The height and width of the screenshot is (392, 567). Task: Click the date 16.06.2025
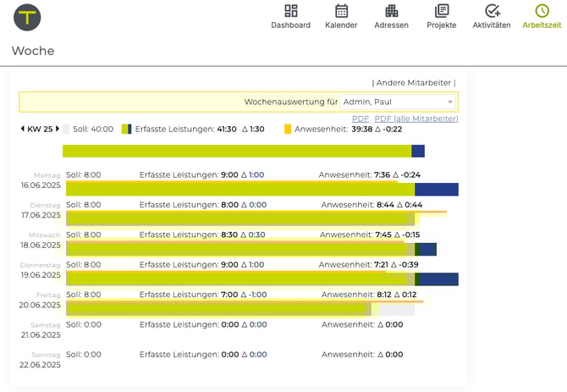(41, 185)
